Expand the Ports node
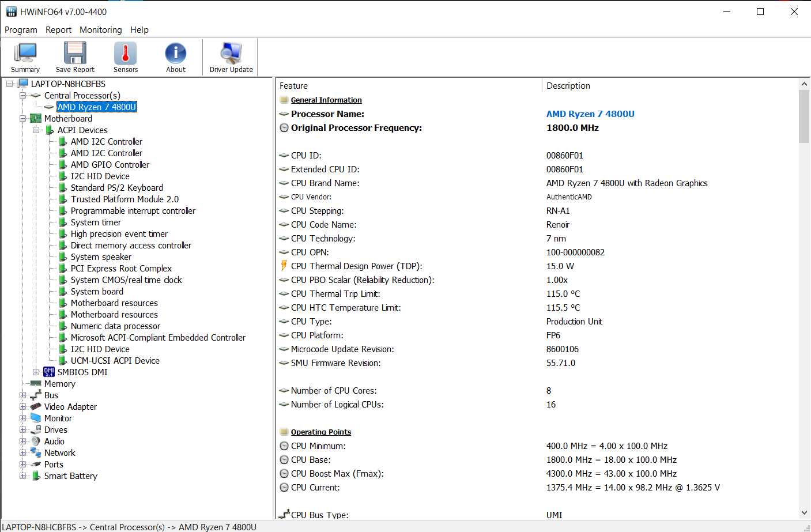 (22, 465)
